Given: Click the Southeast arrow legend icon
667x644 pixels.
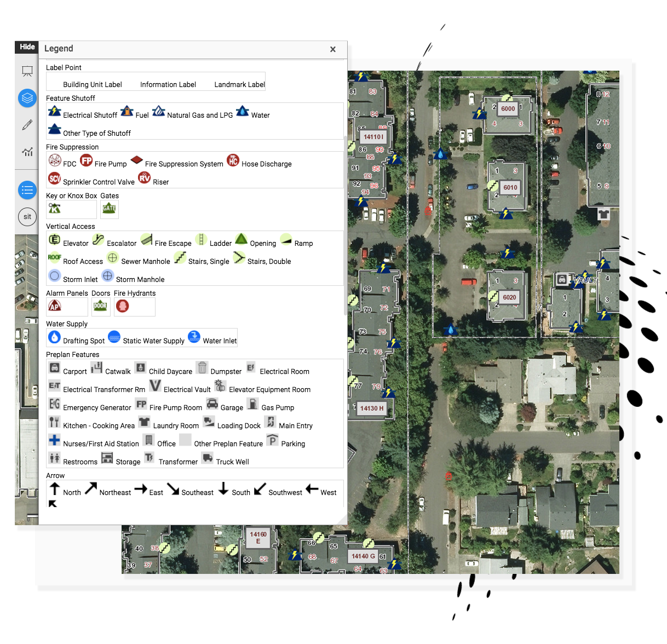Looking at the screenshot, I should (173, 488).
